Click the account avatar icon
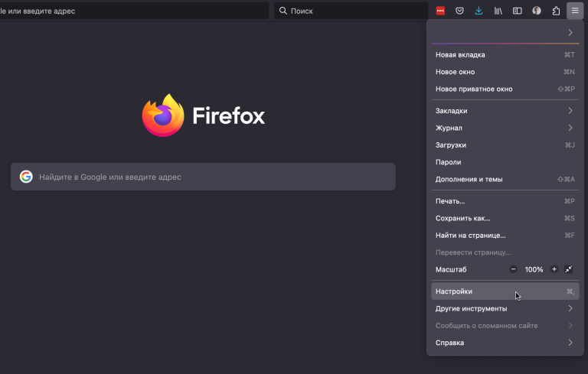 coord(537,11)
